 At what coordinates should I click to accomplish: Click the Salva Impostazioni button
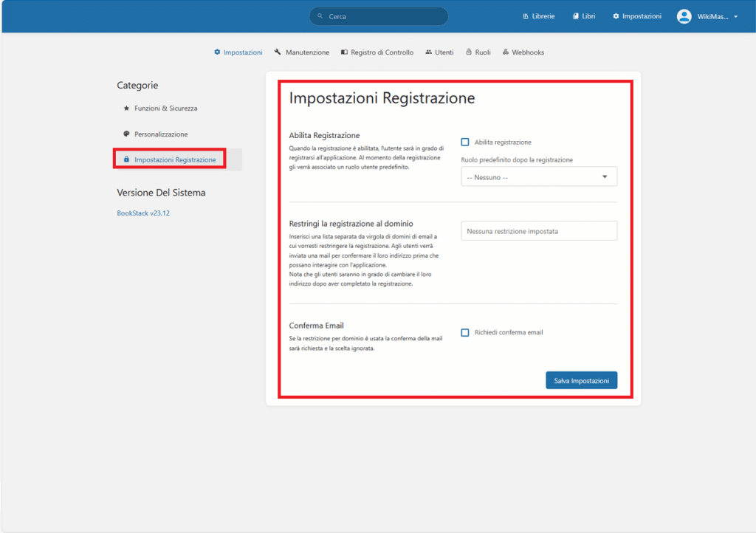click(582, 380)
